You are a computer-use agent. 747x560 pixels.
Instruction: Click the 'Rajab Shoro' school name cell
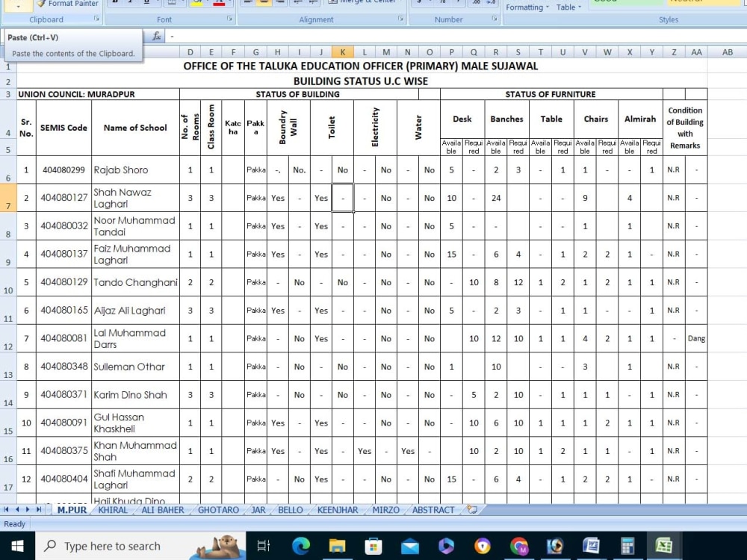[135, 170]
